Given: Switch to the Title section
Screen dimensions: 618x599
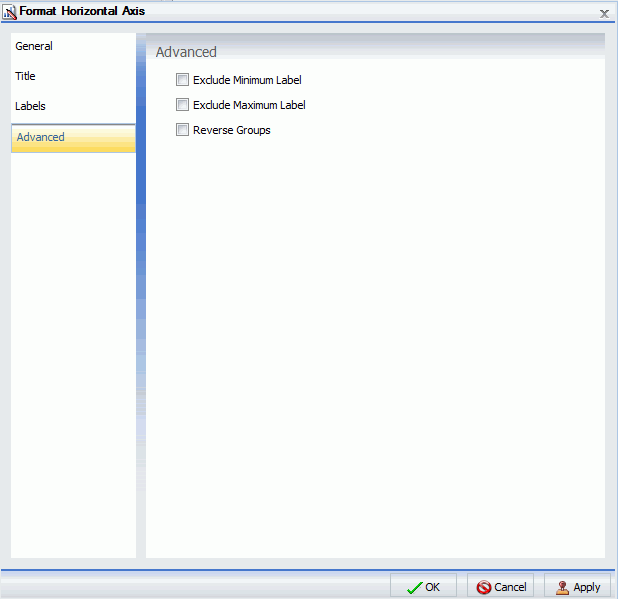Looking at the screenshot, I should tap(73, 76).
